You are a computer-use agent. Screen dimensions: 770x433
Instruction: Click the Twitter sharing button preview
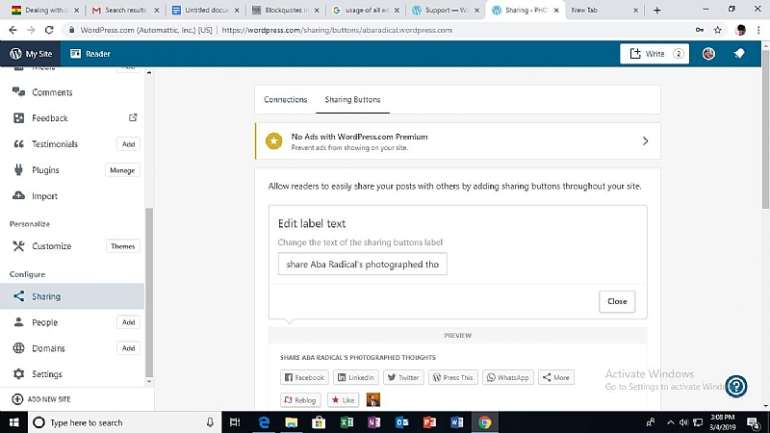point(403,378)
